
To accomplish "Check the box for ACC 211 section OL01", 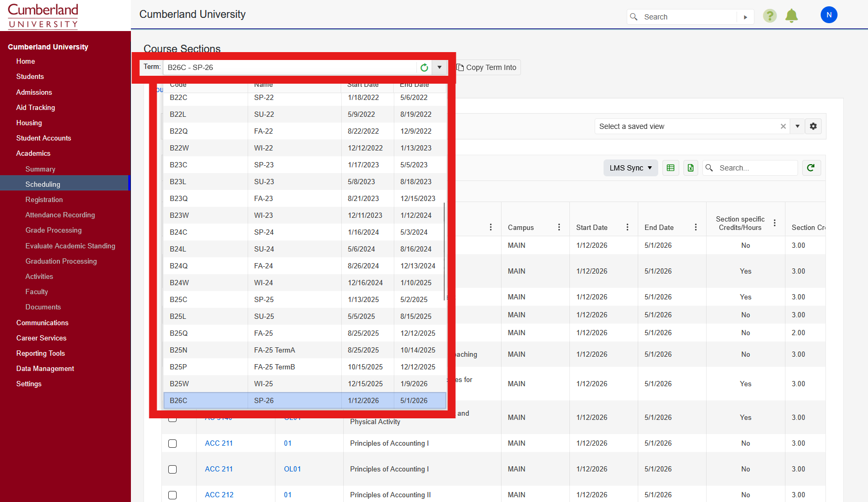I will coord(172,469).
